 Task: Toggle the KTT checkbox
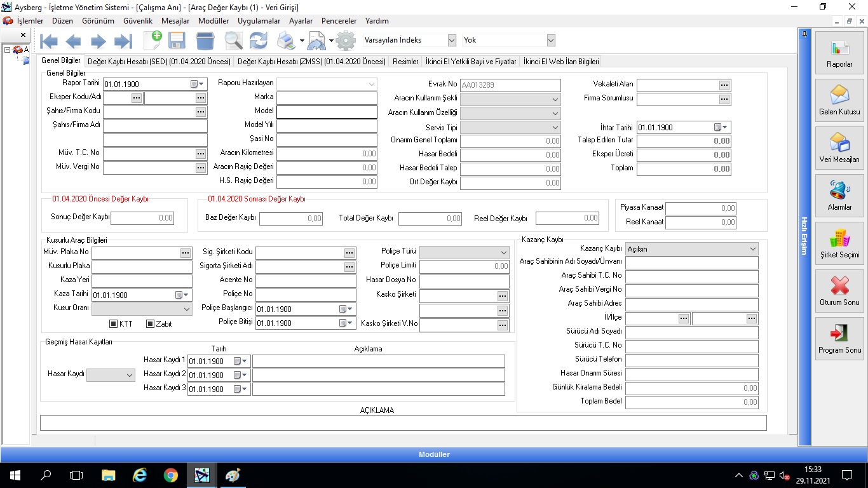tap(114, 323)
